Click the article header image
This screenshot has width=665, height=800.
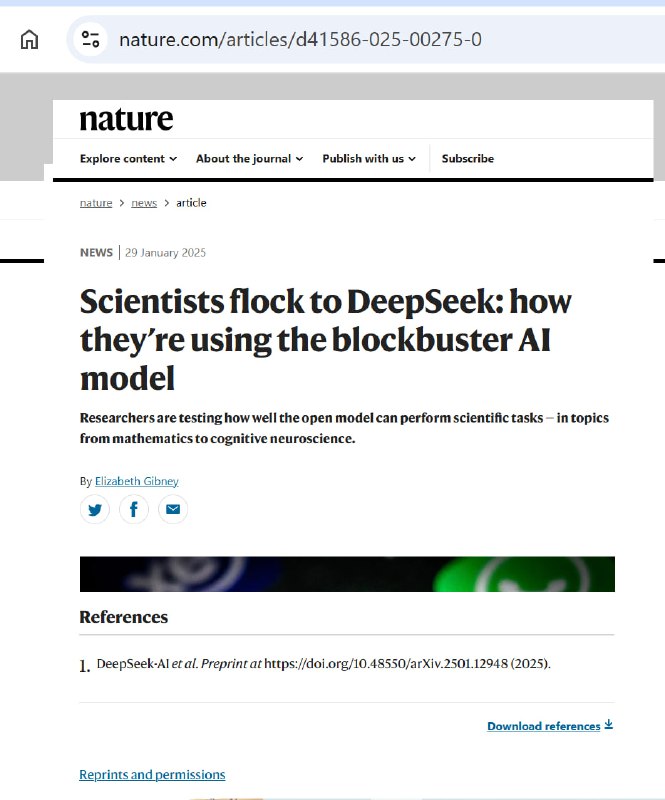[x=347, y=574]
